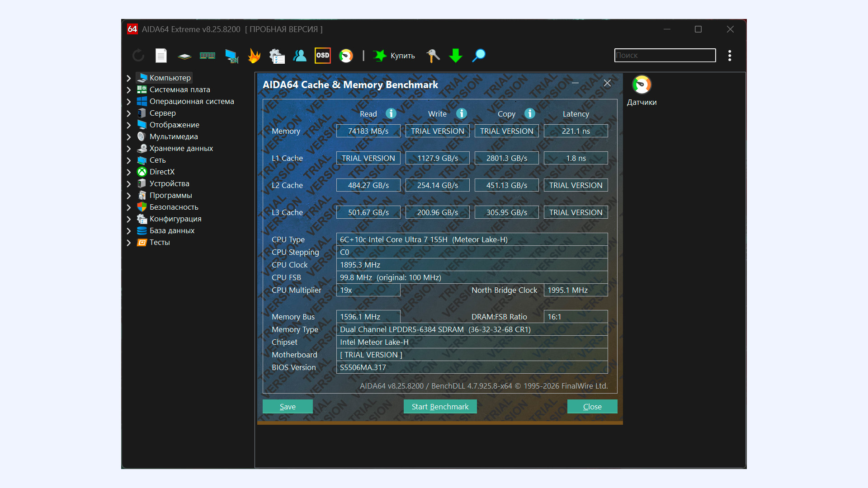This screenshot has width=868, height=488.
Task: Open the three-dot options menu
Action: (x=730, y=56)
